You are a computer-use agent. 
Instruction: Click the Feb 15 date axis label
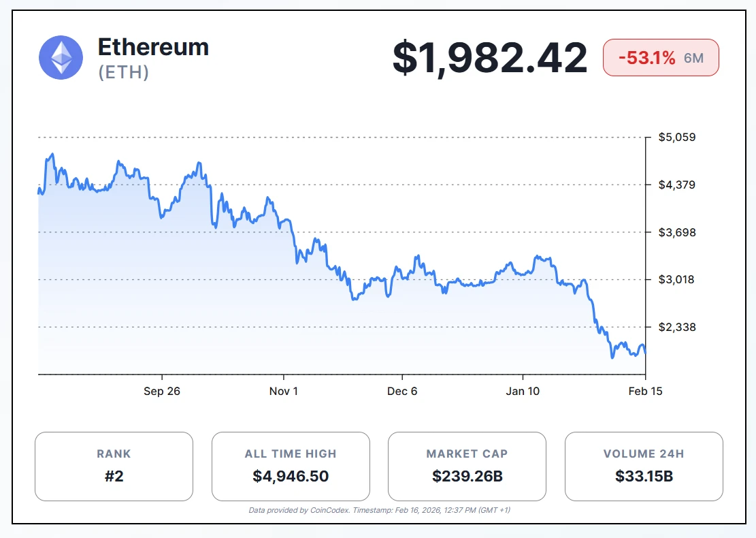pos(645,391)
